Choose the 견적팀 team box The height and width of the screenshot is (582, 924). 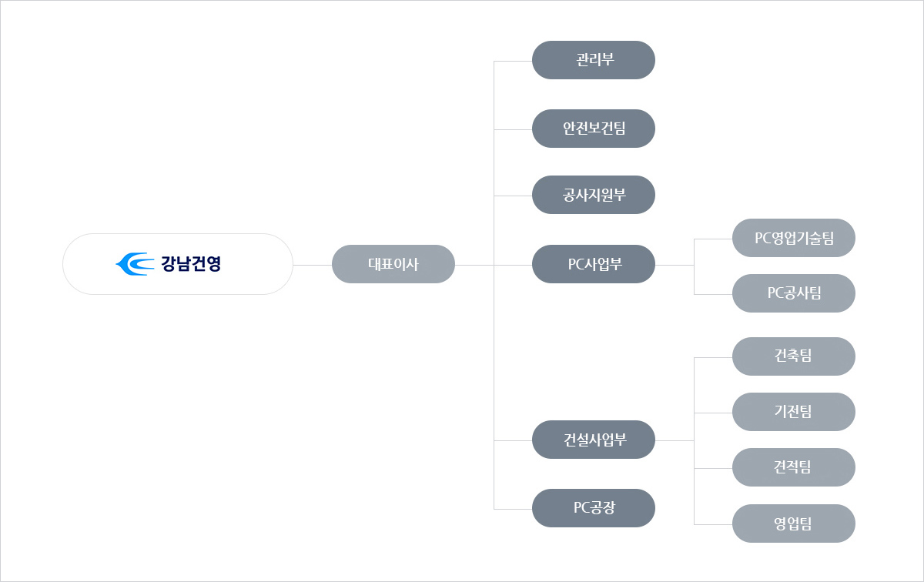coord(794,467)
